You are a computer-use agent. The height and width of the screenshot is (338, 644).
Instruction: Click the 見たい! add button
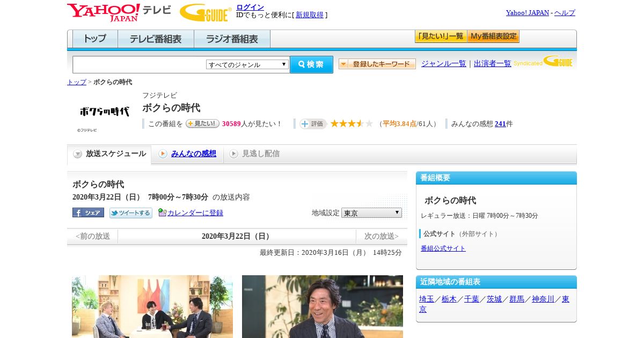pyautogui.click(x=202, y=123)
